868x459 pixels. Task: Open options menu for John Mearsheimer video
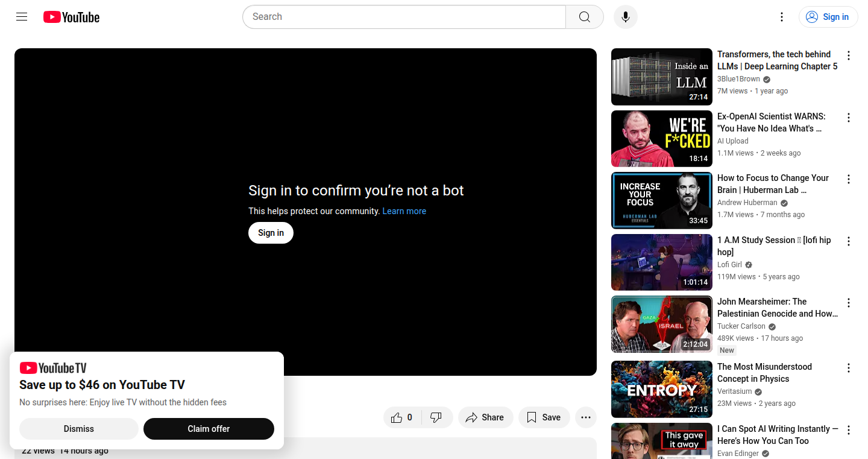849,303
